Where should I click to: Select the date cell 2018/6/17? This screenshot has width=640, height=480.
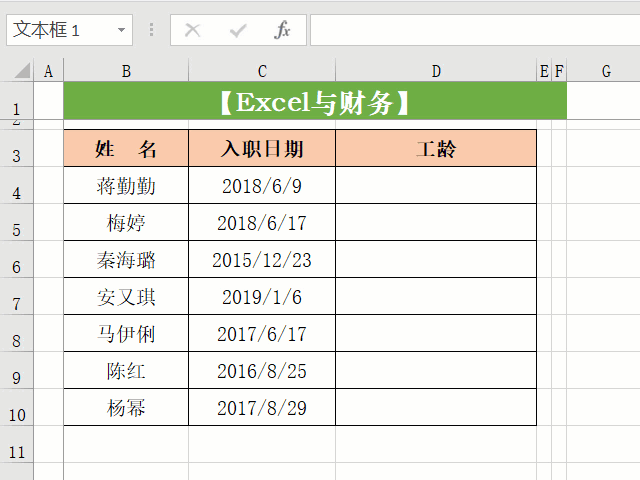(x=262, y=222)
